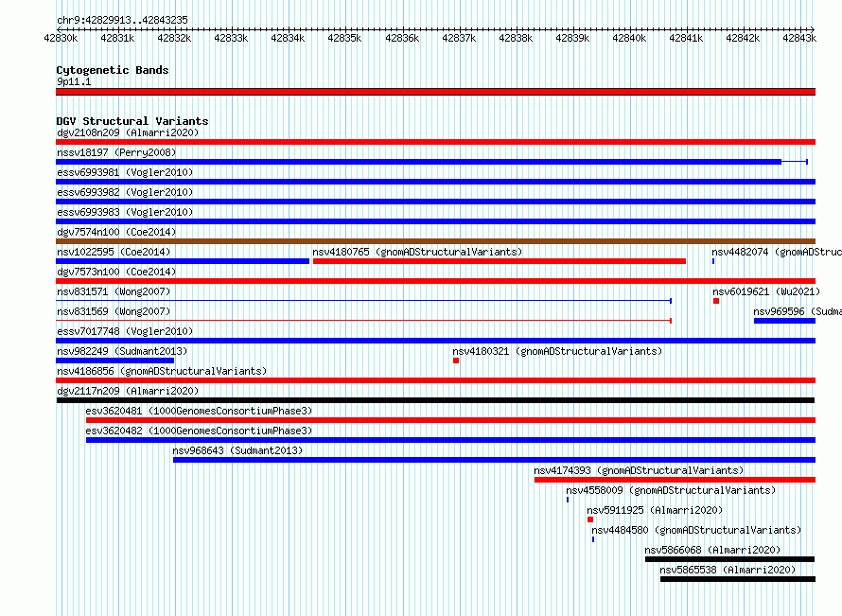
Task: Click the blue bar under nsv982249
Action: coord(114,361)
